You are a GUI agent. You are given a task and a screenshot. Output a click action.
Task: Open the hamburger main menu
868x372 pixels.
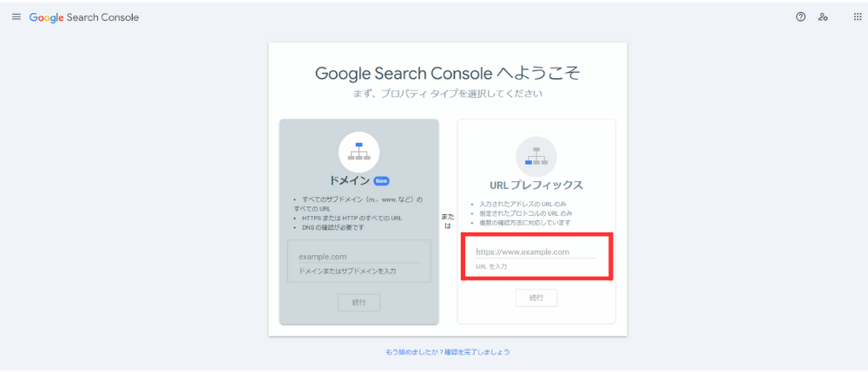point(16,17)
